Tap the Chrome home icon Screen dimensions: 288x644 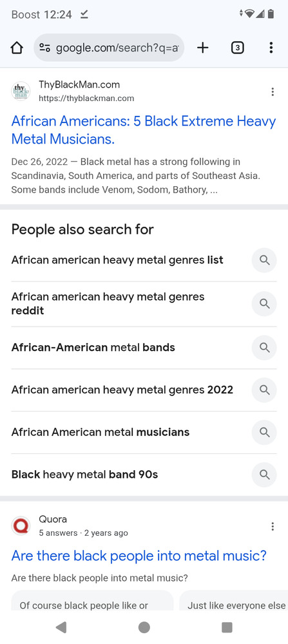point(17,48)
